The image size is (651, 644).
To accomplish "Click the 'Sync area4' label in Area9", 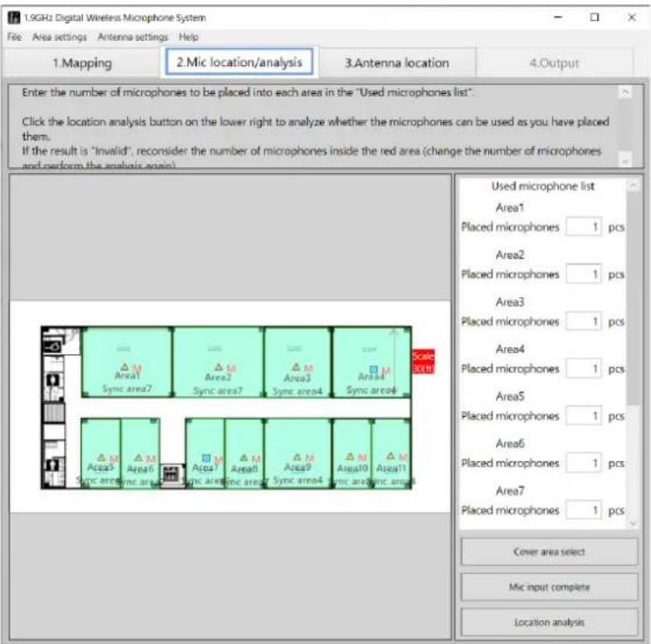I will pos(298,480).
